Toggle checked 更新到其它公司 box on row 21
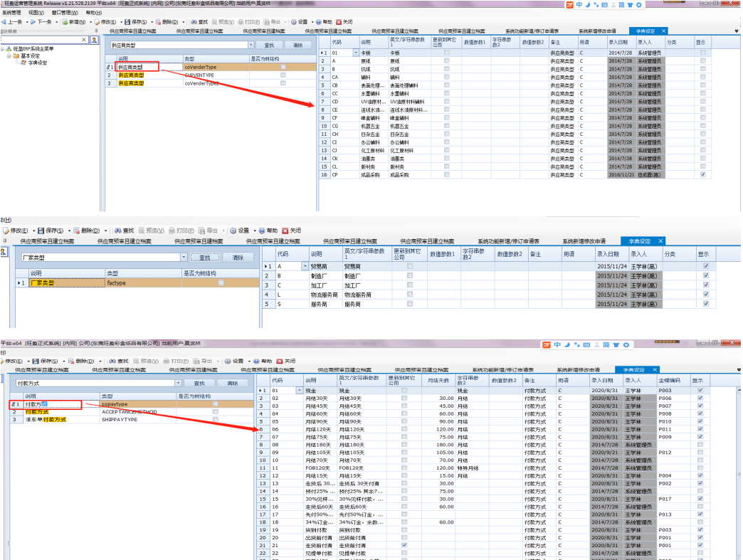The image size is (743, 560). [404, 545]
